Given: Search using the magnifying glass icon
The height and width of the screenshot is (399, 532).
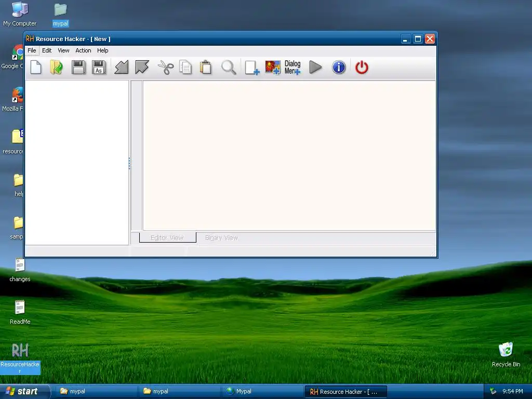Looking at the screenshot, I should coord(229,67).
